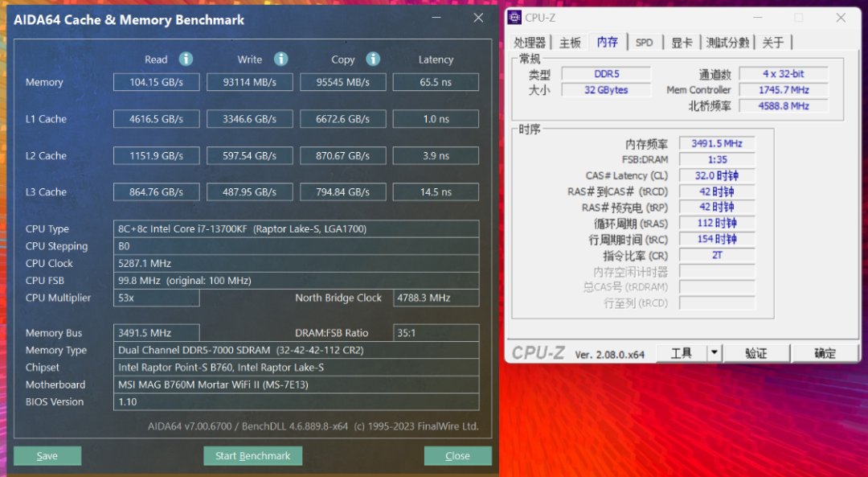This screenshot has width=868, height=477.
Task: Click L1 Cache Copy value 6672.6 GB/s
Action: click(x=342, y=118)
